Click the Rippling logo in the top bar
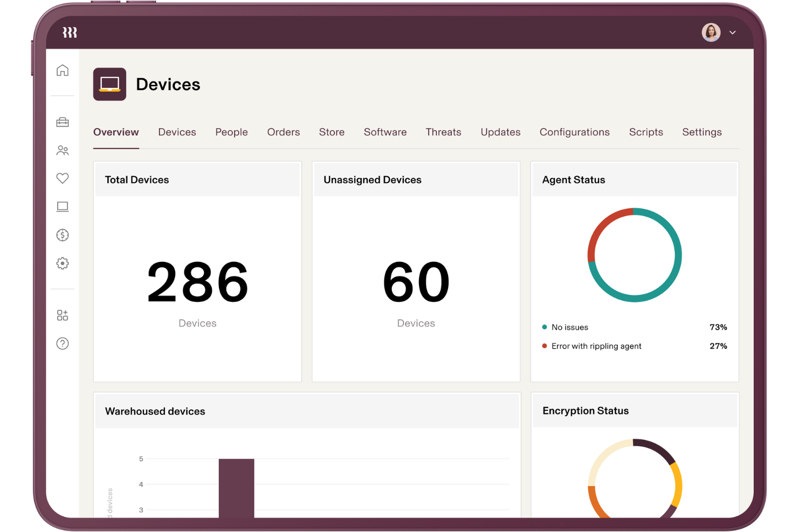Image resolution: width=798 pixels, height=532 pixels. tap(69, 32)
